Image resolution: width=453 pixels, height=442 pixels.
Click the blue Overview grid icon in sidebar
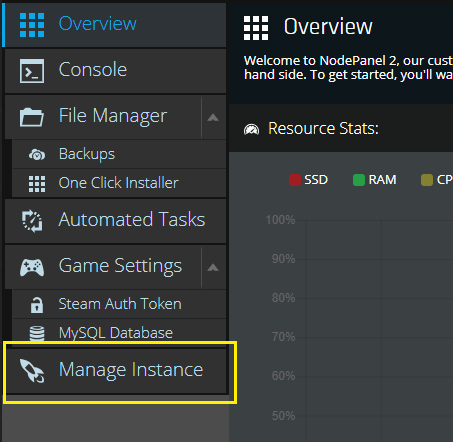(32, 25)
